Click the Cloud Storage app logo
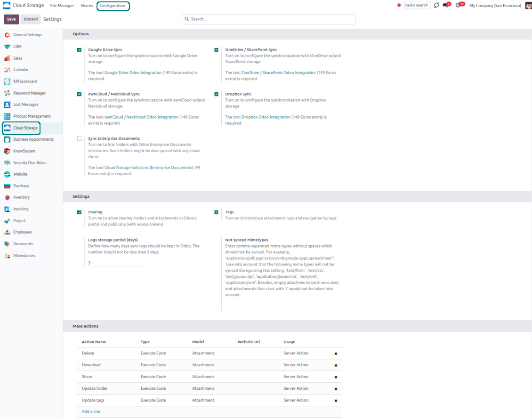This screenshot has width=532, height=419. point(7,6)
